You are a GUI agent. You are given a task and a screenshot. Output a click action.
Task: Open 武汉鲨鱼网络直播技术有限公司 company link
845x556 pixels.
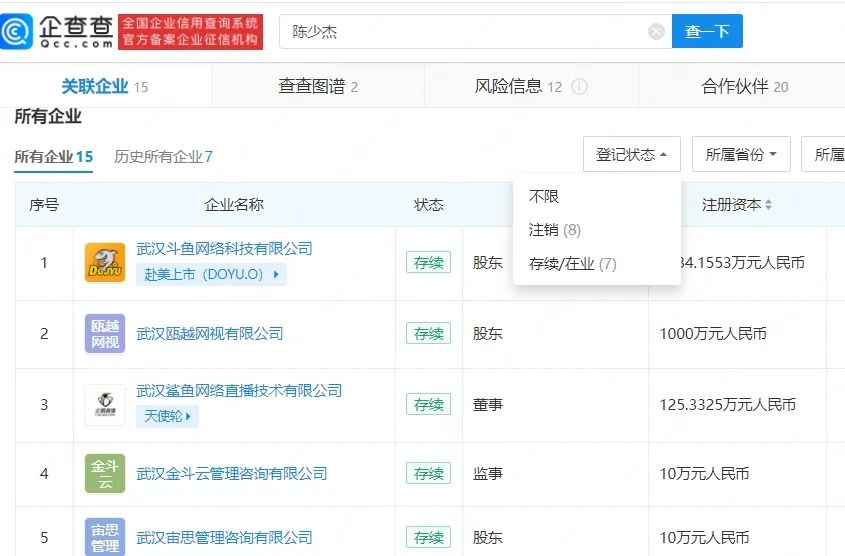point(239,391)
